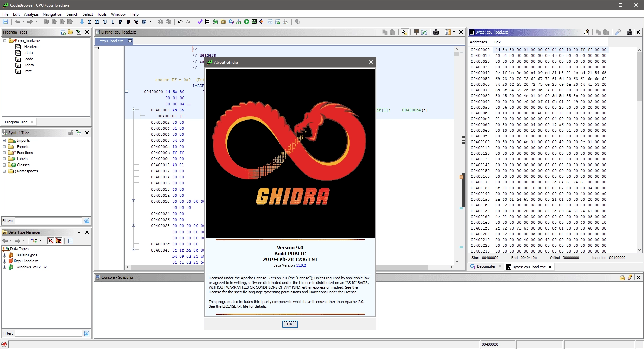644x349 pixels.
Task: Open the Decompiler (Cf) toolbar icon
Action: (231, 22)
